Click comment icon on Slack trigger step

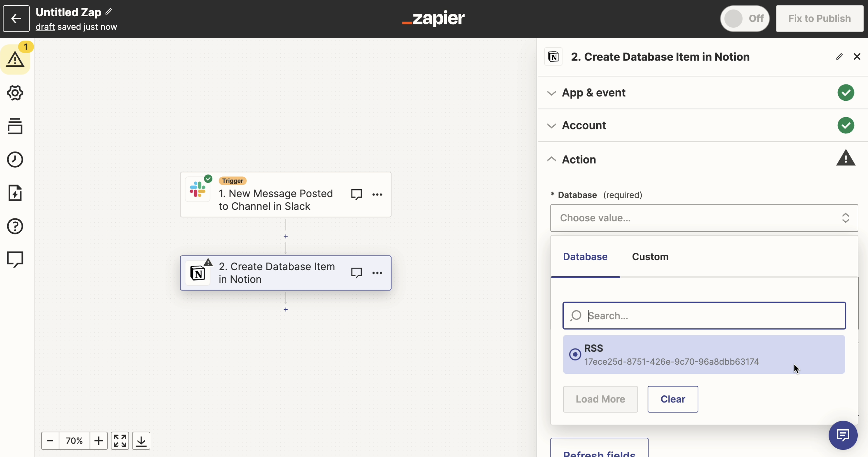(356, 195)
